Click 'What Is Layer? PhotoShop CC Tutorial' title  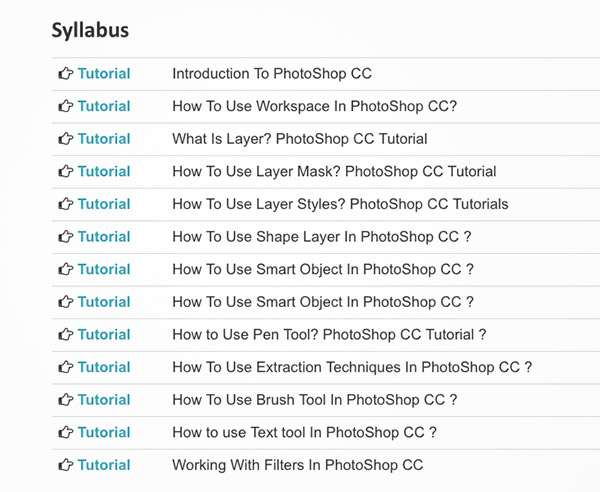coord(300,139)
